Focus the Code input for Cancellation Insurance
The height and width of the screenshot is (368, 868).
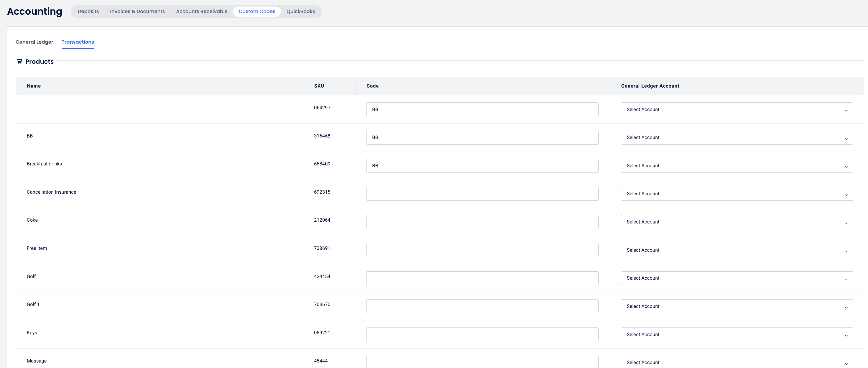[x=482, y=194]
